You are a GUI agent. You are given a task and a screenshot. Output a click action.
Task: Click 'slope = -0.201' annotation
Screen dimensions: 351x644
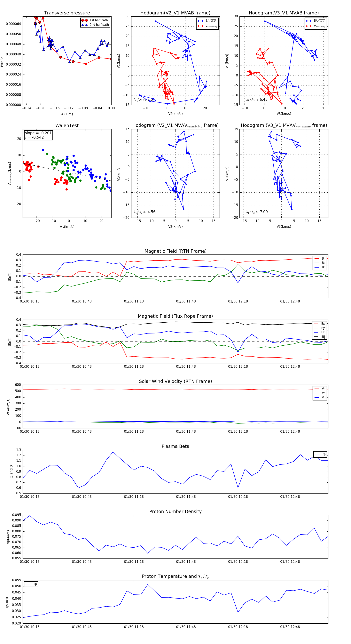tap(38, 133)
